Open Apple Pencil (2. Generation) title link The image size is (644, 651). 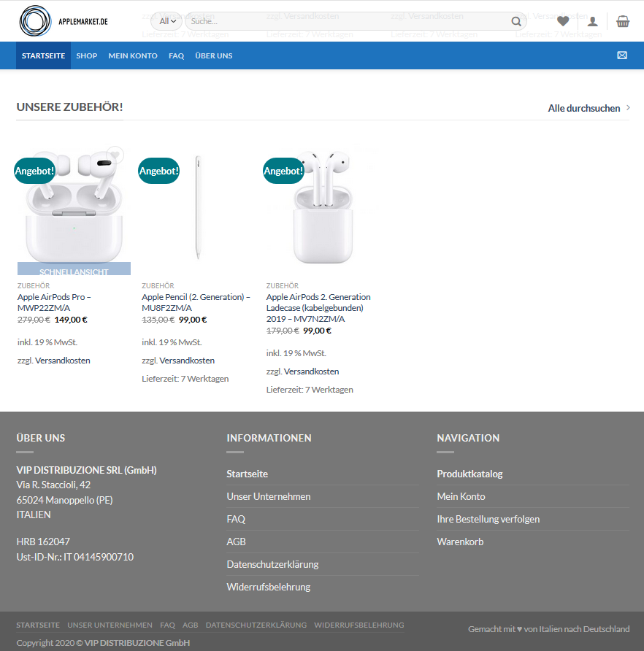(x=196, y=302)
